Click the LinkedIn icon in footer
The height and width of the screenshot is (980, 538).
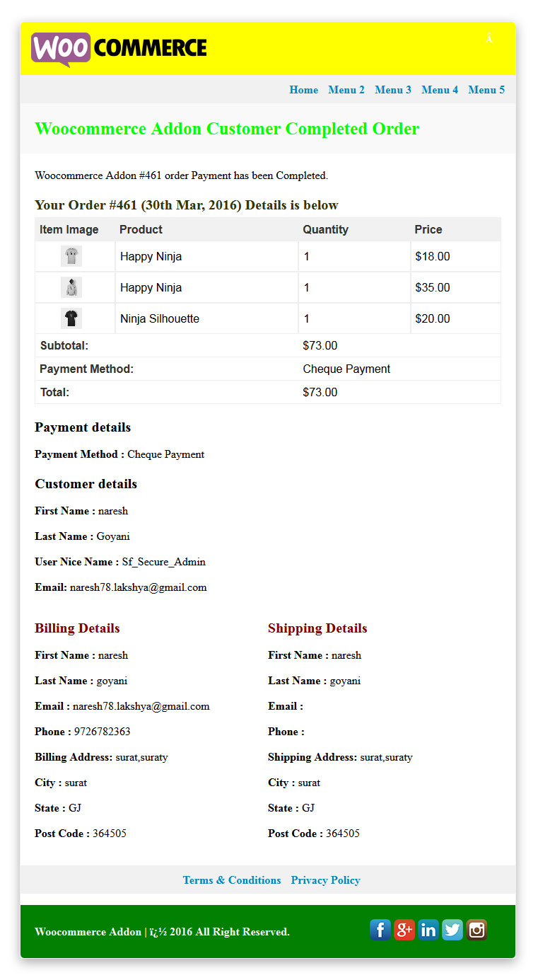click(x=428, y=930)
